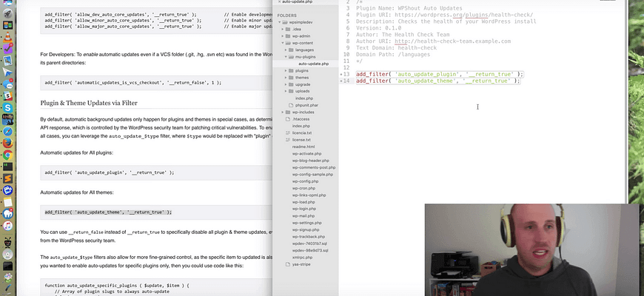Click the .htaccess file icon in sidebar
The image size is (644, 296).
pyautogui.click(x=288, y=119)
